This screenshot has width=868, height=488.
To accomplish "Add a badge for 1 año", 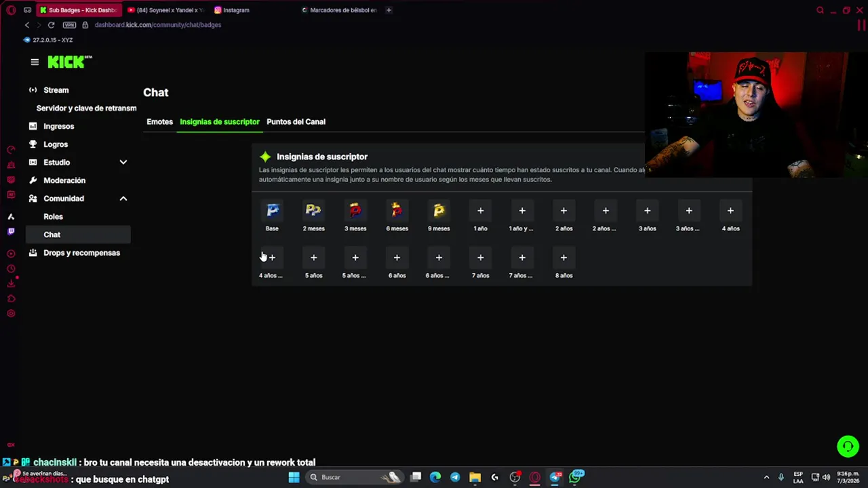I will click(x=480, y=211).
